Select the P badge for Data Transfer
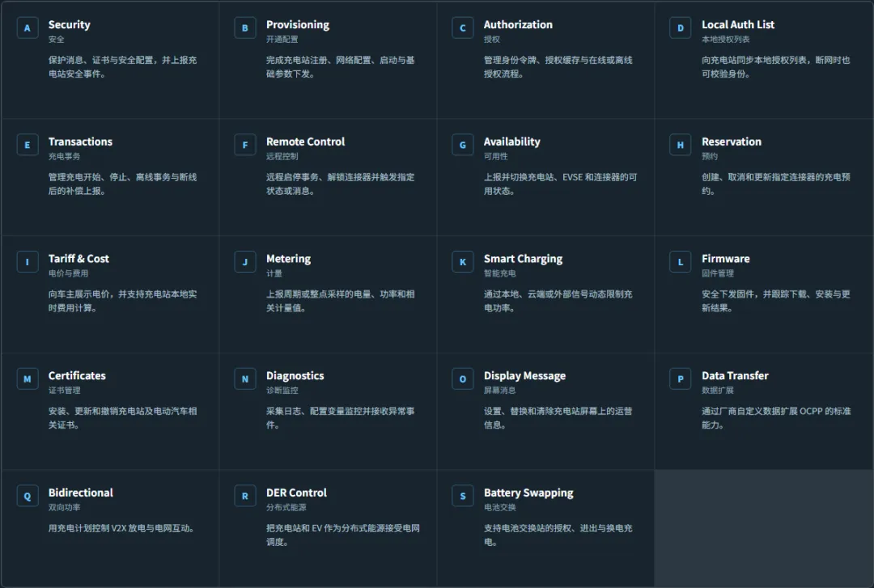874x588 pixels. (x=680, y=379)
